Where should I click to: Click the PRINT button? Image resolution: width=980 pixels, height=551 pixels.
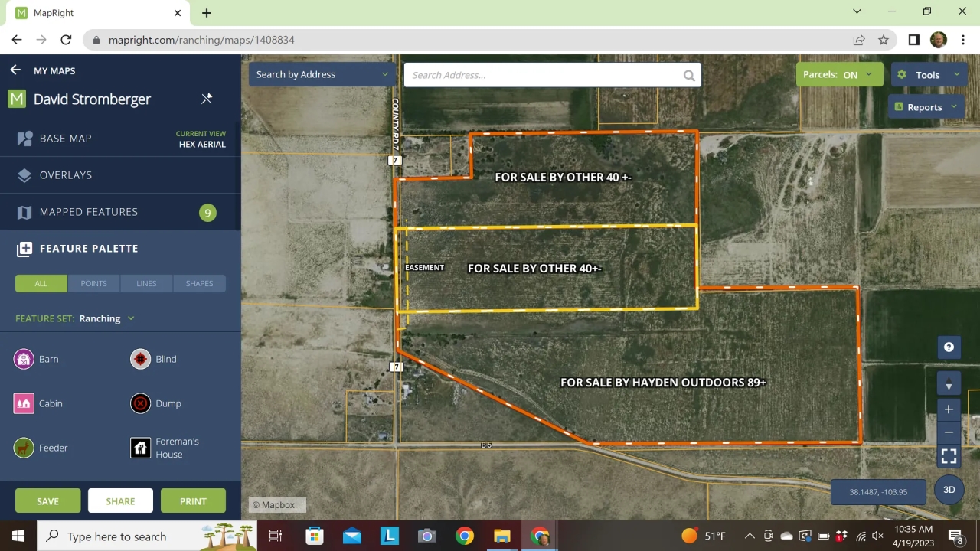click(x=193, y=500)
